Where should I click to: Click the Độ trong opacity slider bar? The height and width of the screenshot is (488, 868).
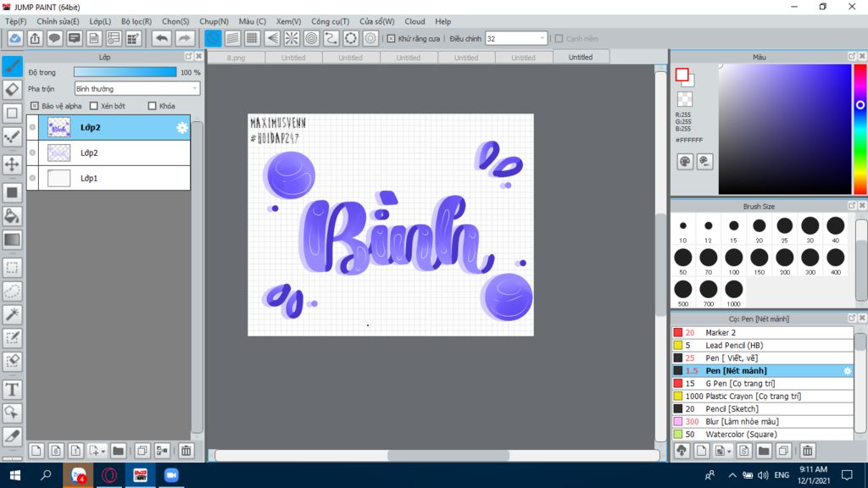pyautogui.click(x=125, y=72)
